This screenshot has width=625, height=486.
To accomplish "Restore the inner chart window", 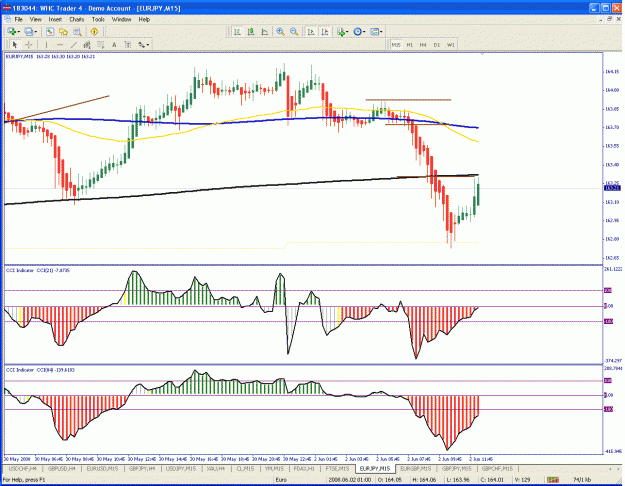I will [x=609, y=19].
